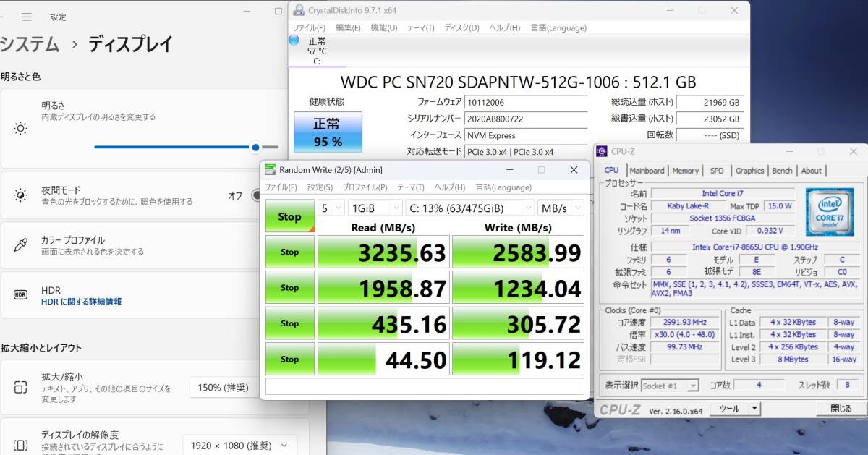The height and width of the screenshot is (455, 868).
Task: Click the color profile pen icon
Action: [x=21, y=245]
